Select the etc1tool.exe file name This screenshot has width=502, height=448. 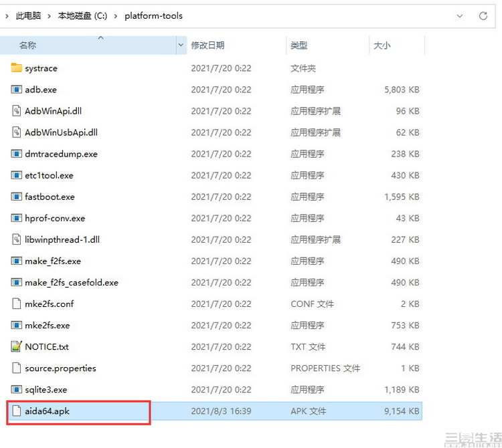point(50,175)
